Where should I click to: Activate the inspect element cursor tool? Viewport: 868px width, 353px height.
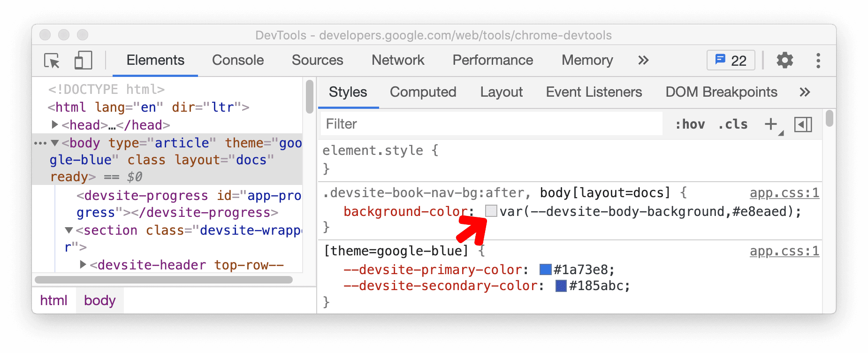pyautogui.click(x=52, y=60)
